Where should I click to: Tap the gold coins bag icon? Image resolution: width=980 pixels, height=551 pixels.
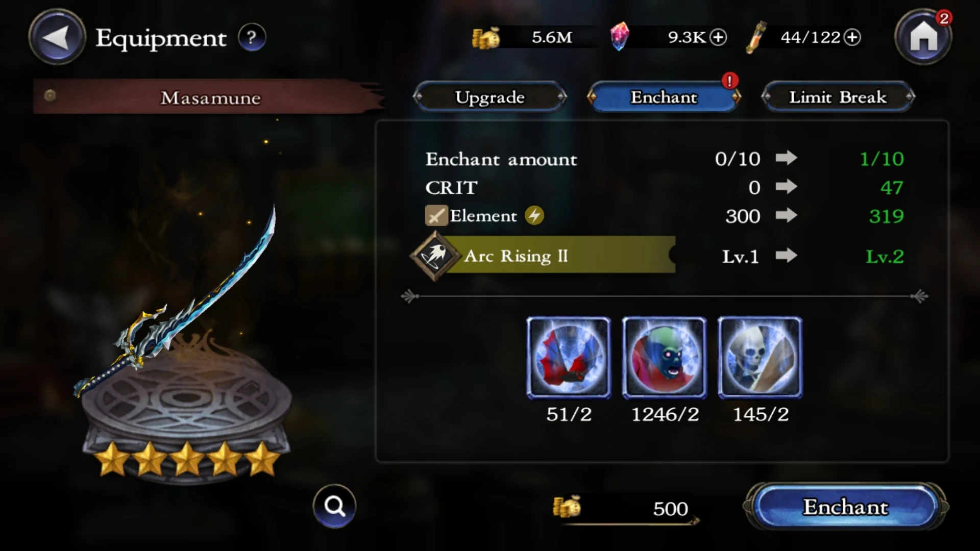(485, 38)
